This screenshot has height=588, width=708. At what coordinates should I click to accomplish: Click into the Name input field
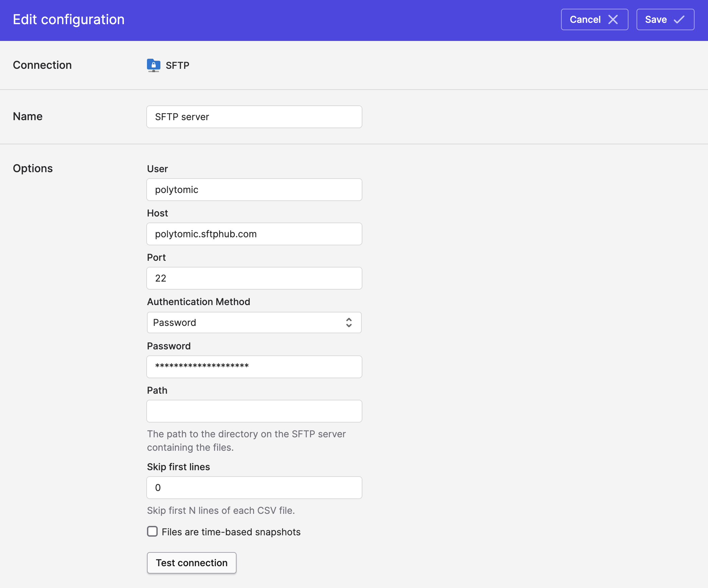click(x=254, y=117)
